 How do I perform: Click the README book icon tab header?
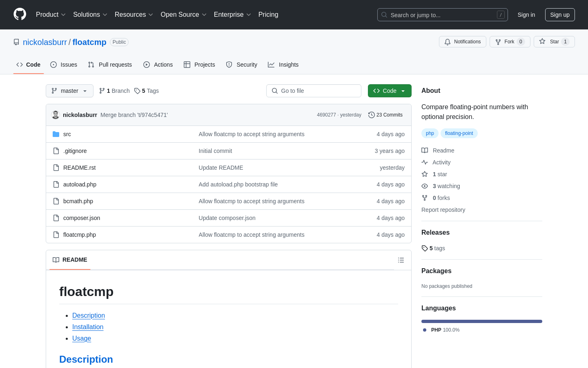point(56,260)
